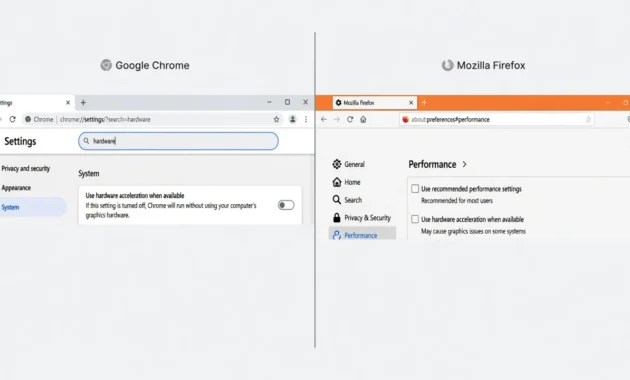Bookmark page with Chrome star icon

pos(276,119)
